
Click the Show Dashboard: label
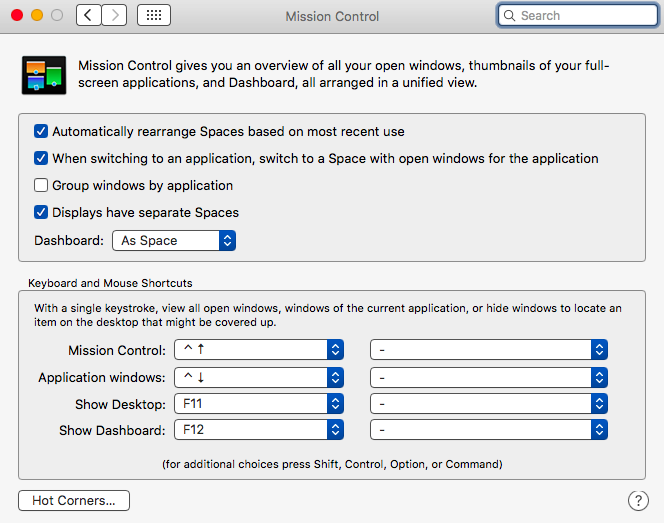coord(112,430)
